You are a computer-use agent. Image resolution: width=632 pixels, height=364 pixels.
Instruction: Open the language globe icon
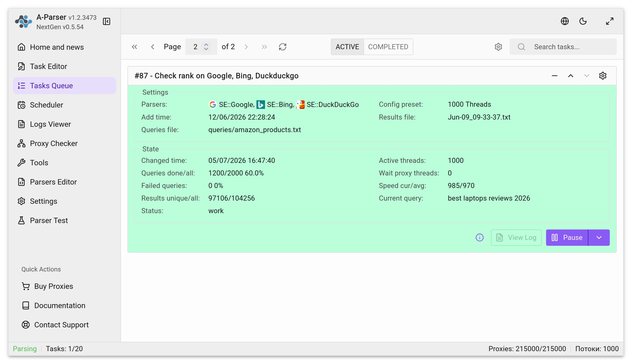tap(565, 21)
